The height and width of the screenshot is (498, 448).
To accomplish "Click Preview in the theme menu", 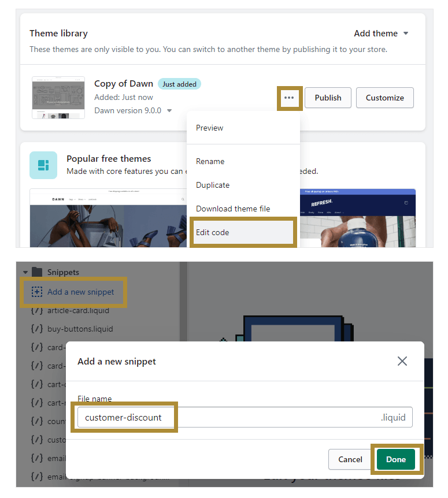I will point(210,128).
